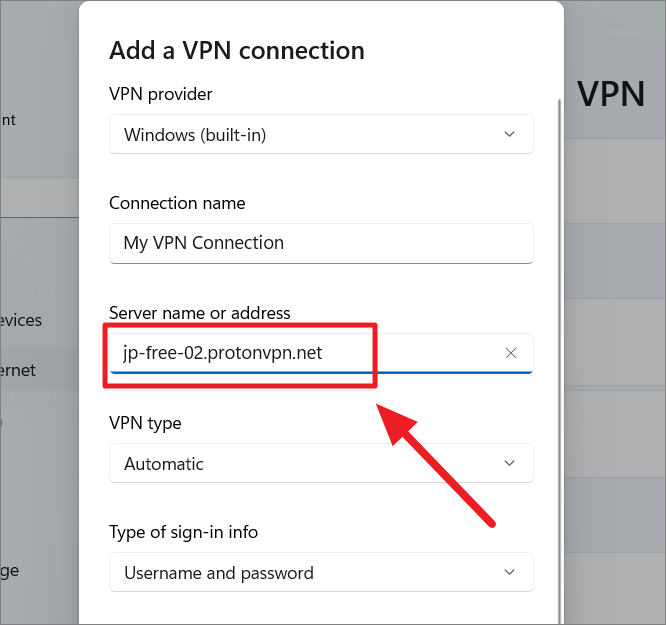Viewport: 666px width, 625px height.
Task: Click the chevron arrow beside Automatic
Action: pos(509,463)
